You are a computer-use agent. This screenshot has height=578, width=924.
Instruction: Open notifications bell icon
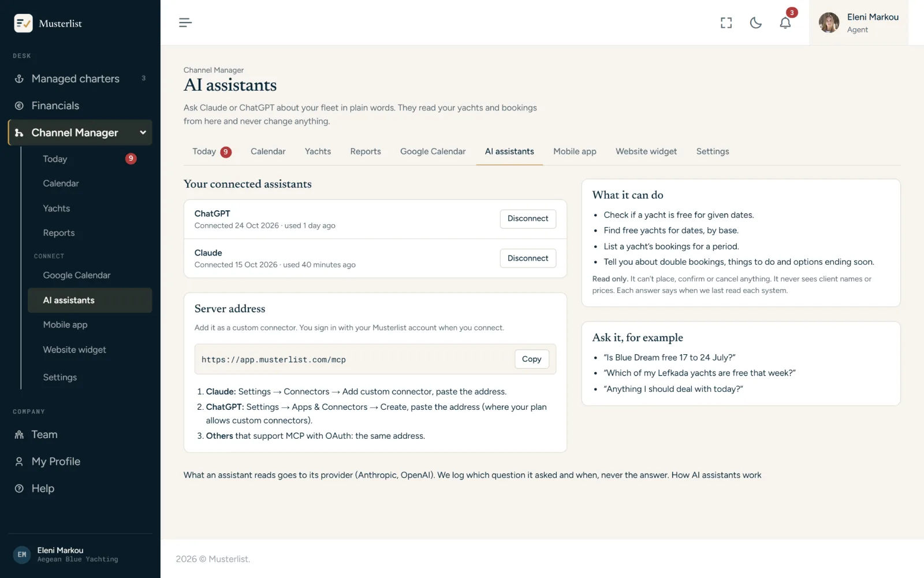pos(785,23)
